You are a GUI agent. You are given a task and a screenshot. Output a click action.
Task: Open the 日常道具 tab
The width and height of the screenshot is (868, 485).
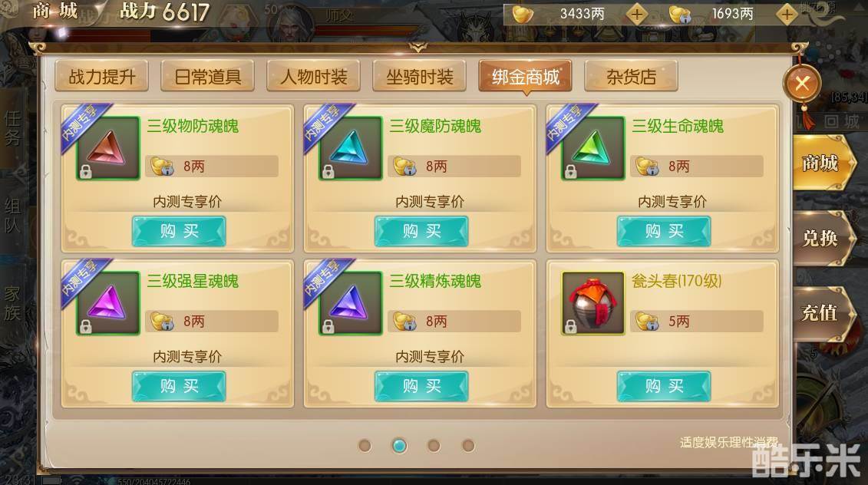[207, 77]
